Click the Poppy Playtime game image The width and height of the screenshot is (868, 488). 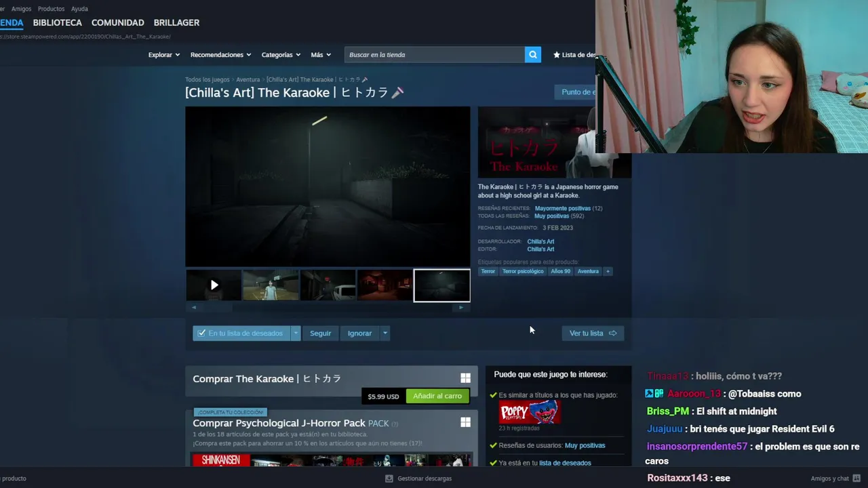pos(530,412)
